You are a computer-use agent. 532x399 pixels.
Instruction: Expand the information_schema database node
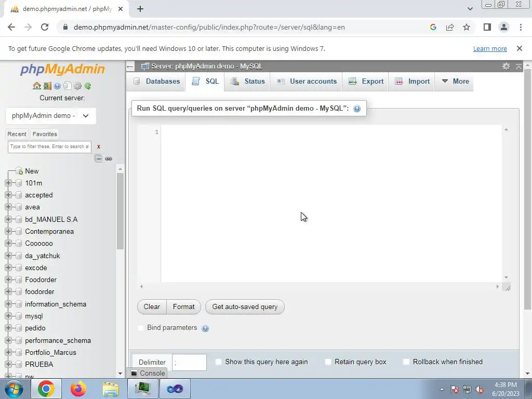8,304
